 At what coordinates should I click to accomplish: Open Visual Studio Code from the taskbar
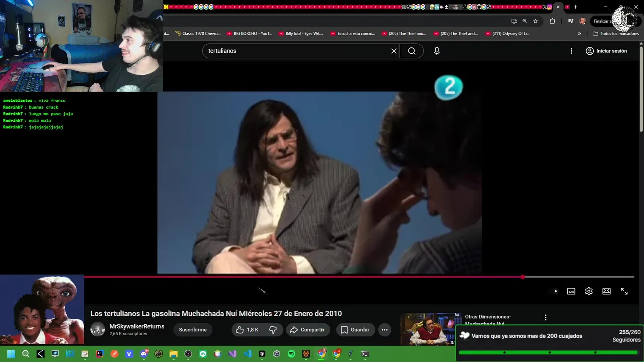point(247,354)
